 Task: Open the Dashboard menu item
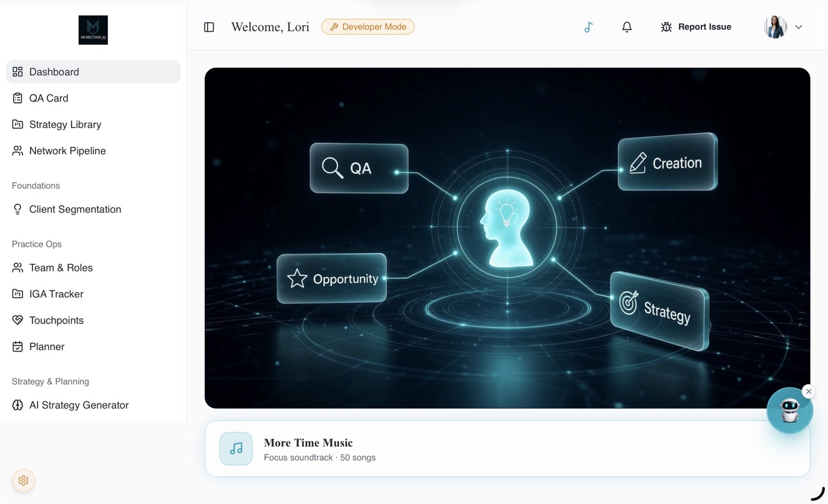(x=93, y=72)
